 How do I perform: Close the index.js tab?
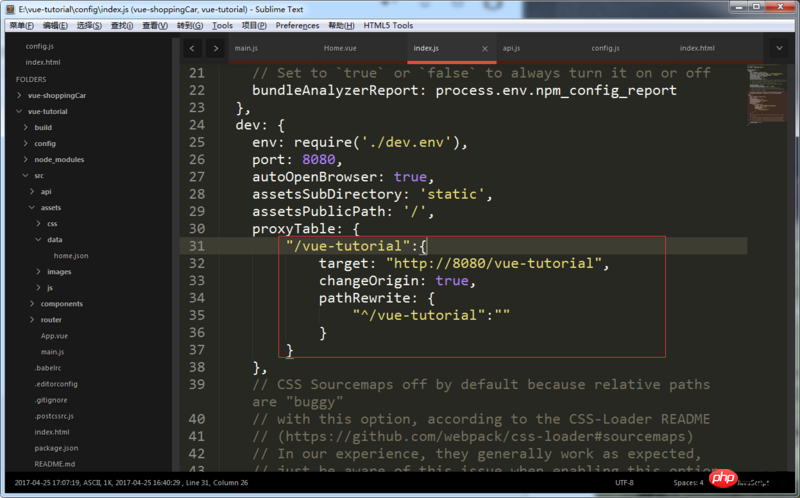click(485, 49)
